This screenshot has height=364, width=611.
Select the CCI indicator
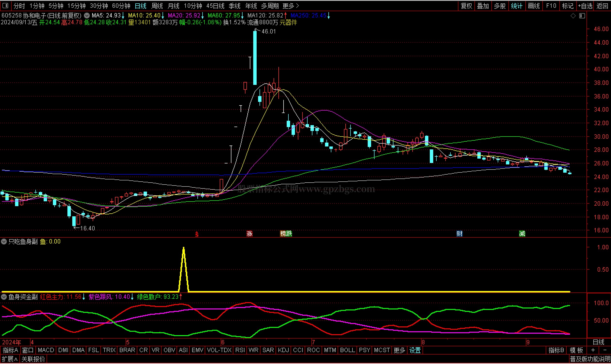tap(298, 350)
